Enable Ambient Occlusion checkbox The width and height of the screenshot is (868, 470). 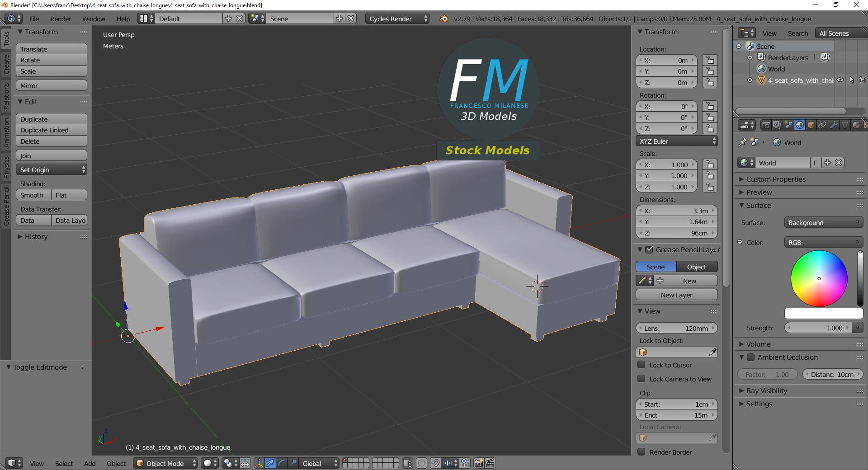(x=750, y=357)
